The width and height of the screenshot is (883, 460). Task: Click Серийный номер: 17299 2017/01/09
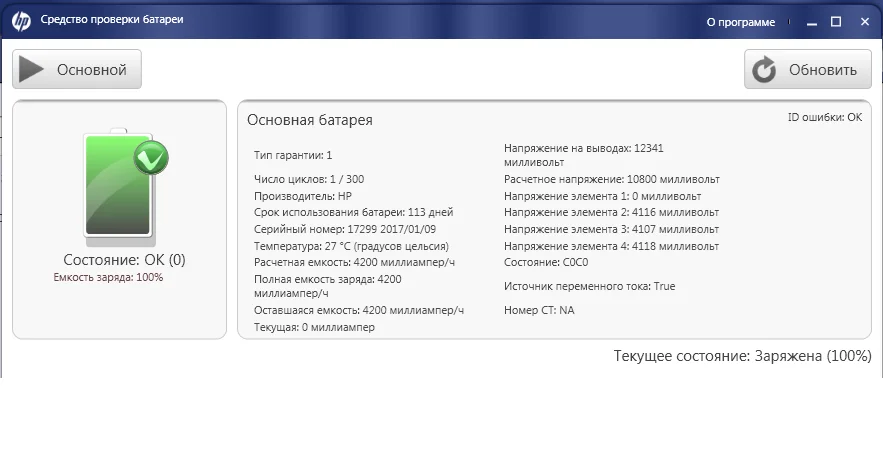pos(345,229)
